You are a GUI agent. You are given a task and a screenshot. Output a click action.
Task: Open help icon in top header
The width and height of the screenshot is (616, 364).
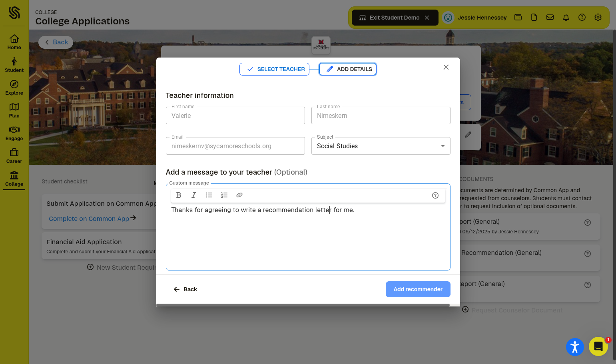point(582,17)
